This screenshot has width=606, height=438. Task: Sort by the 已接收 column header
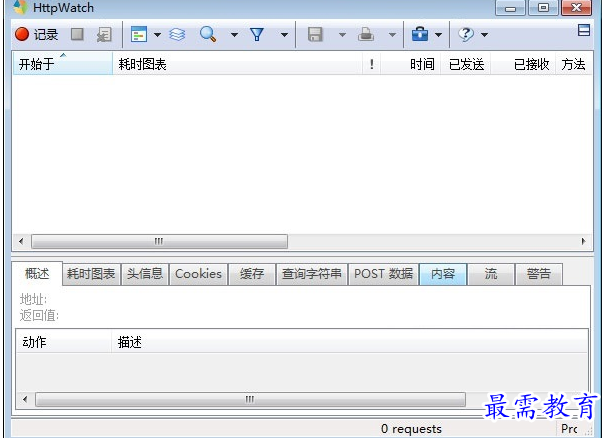[523, 63]
